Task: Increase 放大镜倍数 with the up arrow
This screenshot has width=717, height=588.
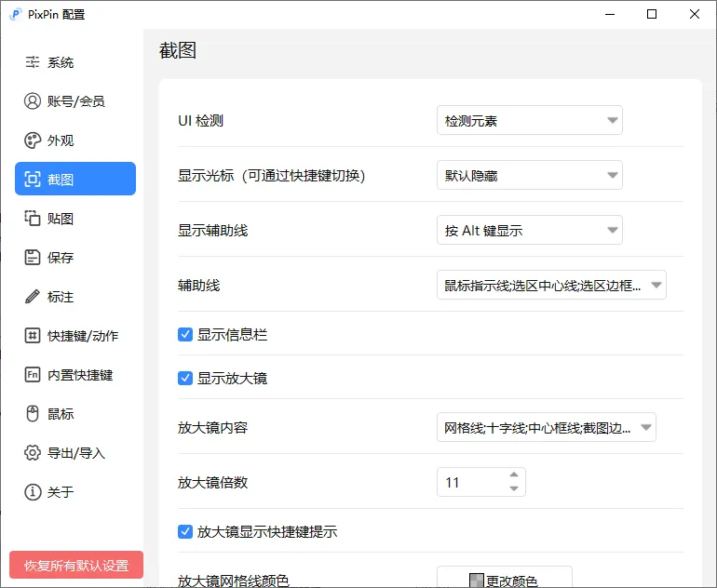Action: [x=514, y=476]
